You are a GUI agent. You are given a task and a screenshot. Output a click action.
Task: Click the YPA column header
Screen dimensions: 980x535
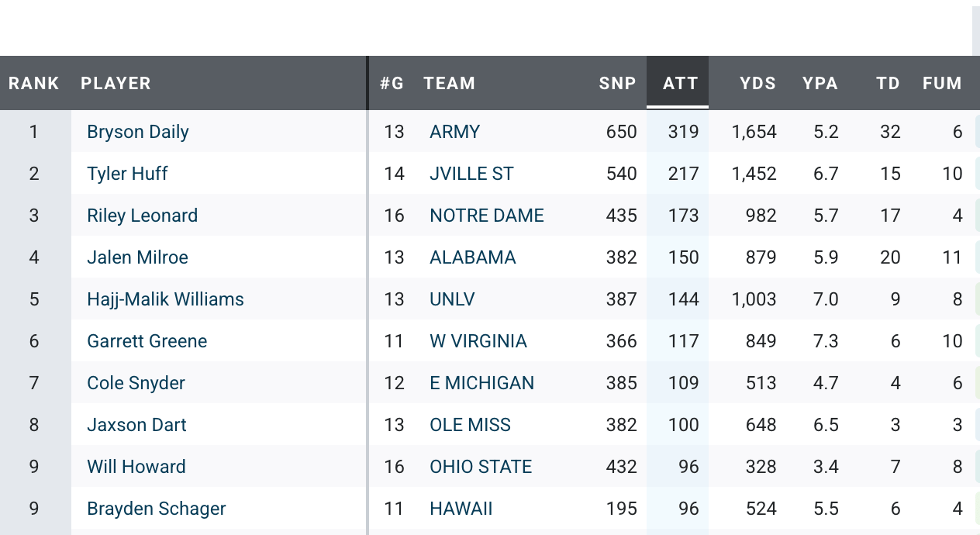click(820, 83)
